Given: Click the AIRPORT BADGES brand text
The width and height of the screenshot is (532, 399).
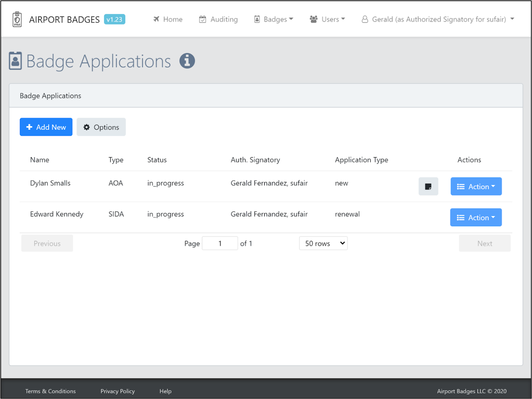Looking at the screenshot, I should point(64,20).
